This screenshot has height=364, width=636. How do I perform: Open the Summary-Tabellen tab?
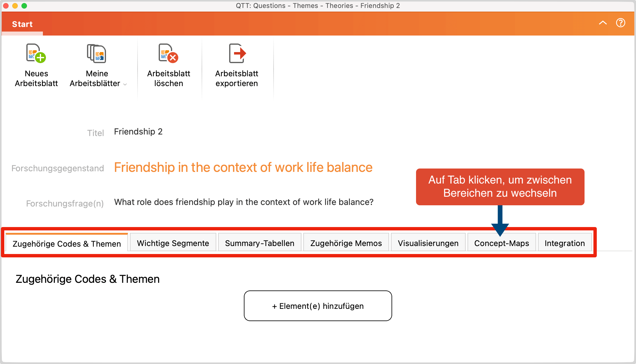259,243
